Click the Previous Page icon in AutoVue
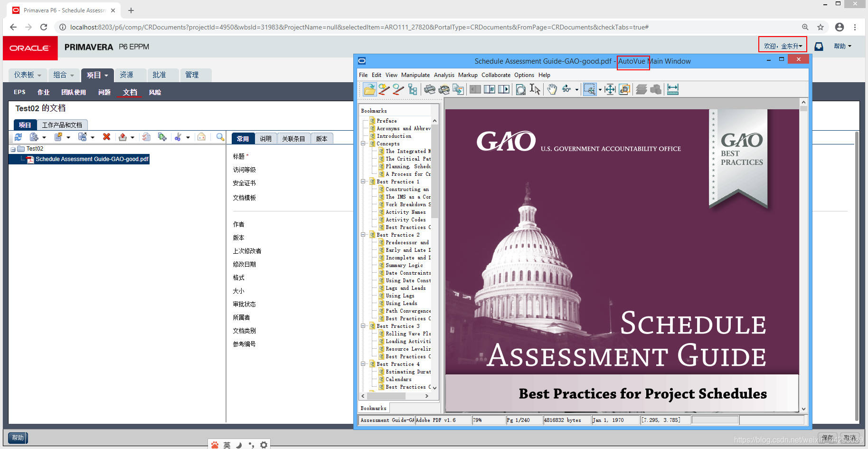868x449 pixels. [x=475, y=89]
